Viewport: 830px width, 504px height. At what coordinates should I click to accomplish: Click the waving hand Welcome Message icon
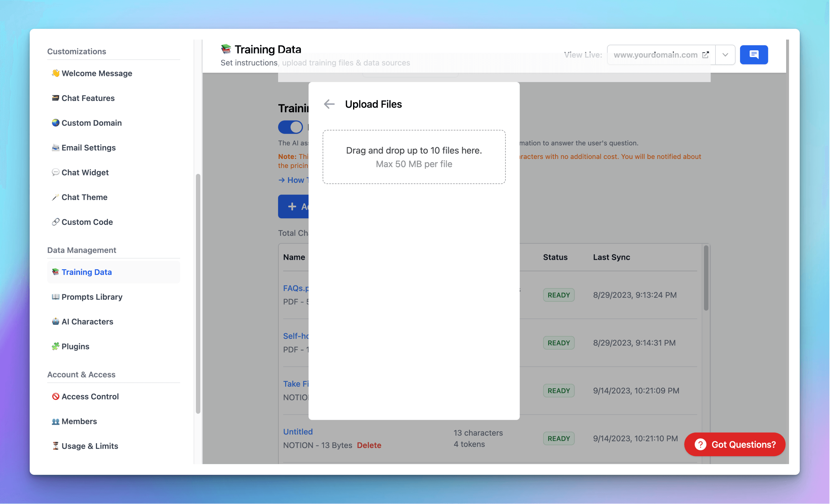55,73
